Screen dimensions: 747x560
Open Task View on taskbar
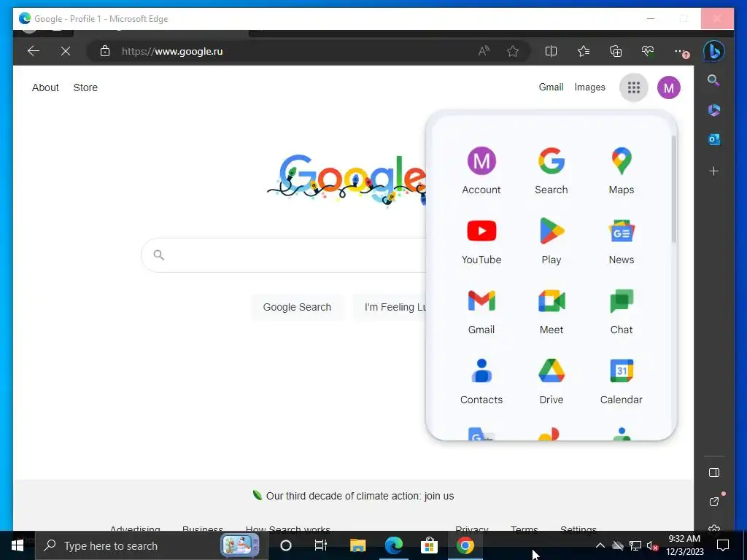click(321, 545)
